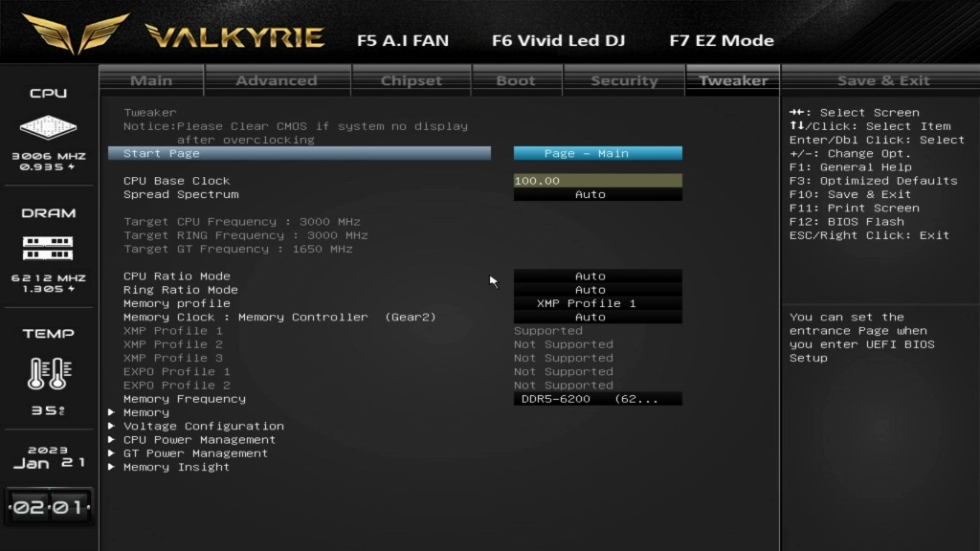Click XMP Profile 1 Supported row
Screen dimensions: 980x551
[353, 331]
